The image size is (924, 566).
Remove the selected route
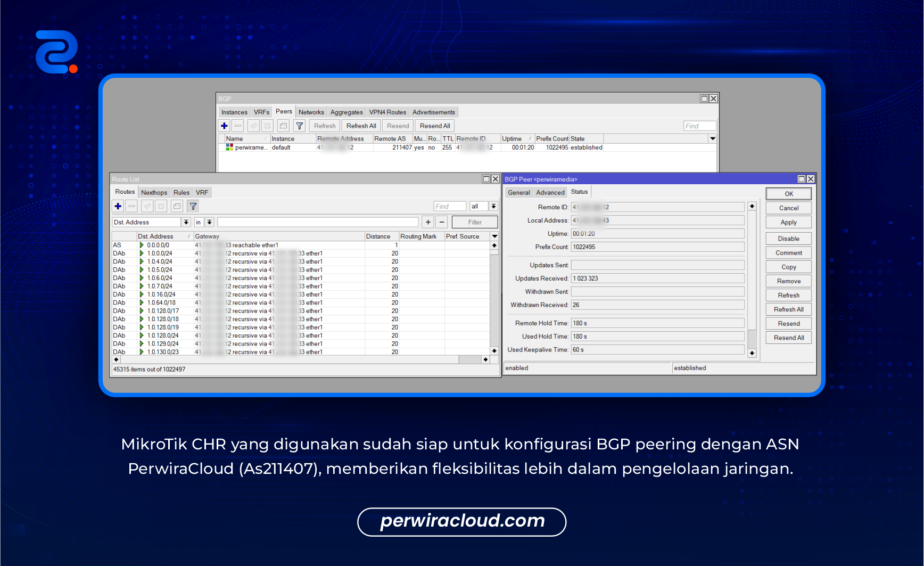(x=131, y=206)
